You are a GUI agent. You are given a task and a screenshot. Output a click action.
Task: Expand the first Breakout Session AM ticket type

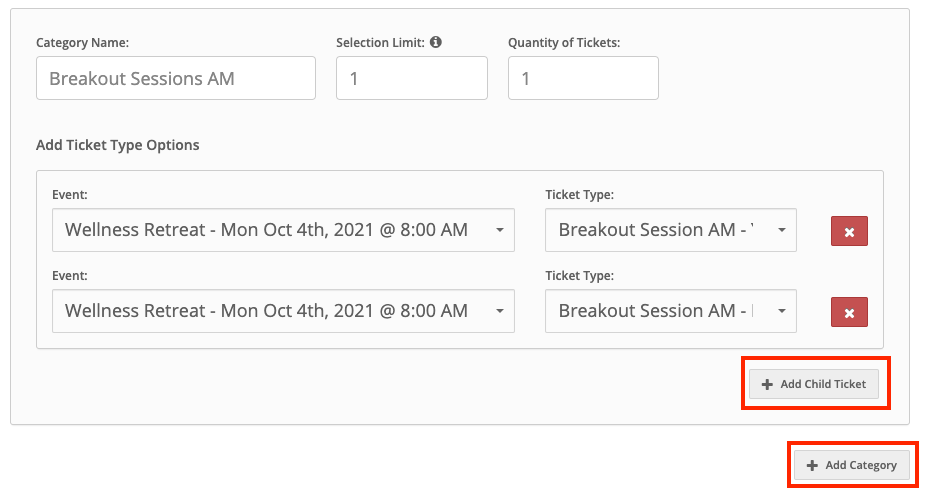[x=671, y=230]
